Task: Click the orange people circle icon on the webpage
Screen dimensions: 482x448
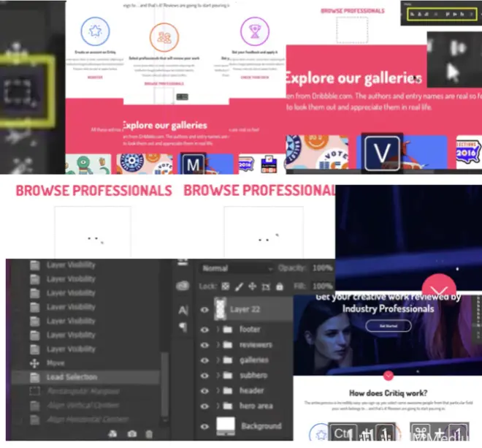Action: coord(164,37)
